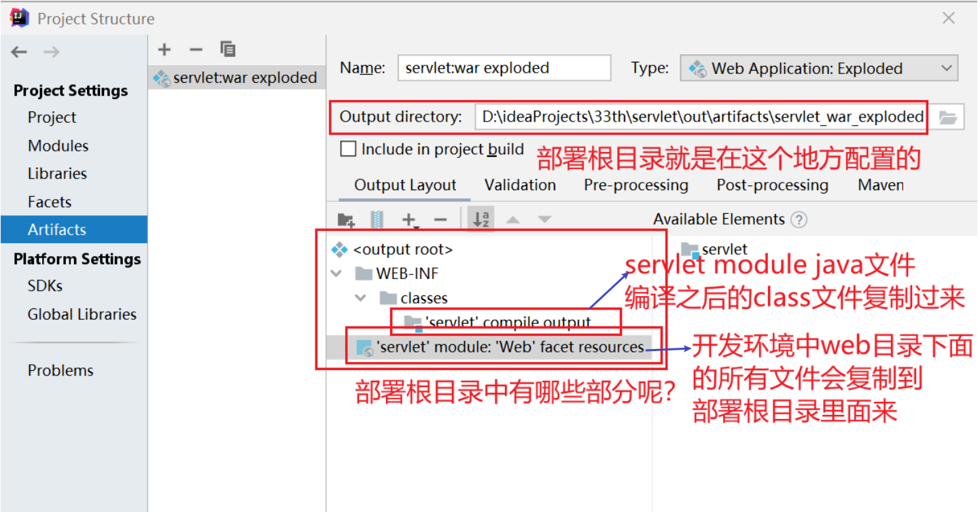The width and height of the screenshot is (980, 512).
Task: Click the Available Elements label
Action: 719,220
